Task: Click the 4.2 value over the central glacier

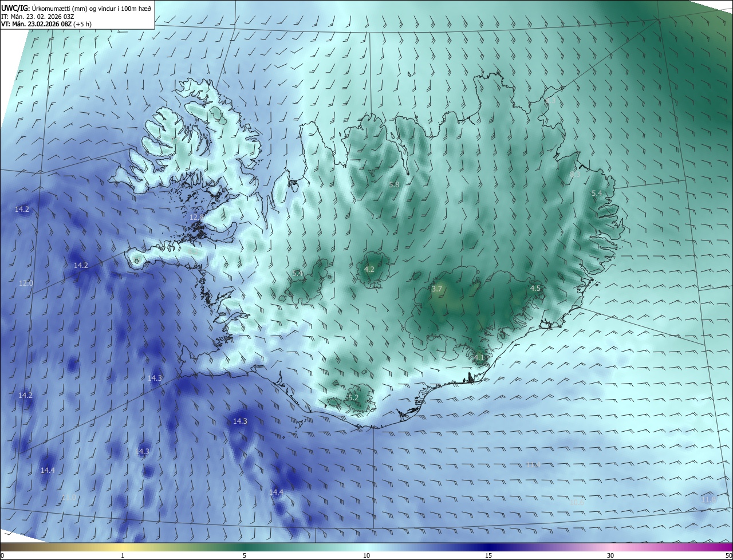Action: [369, 269]
